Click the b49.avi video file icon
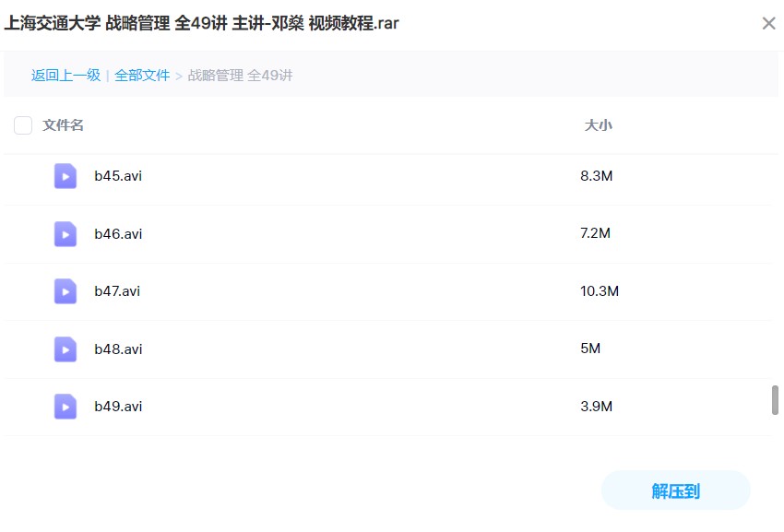 [65, 407]
